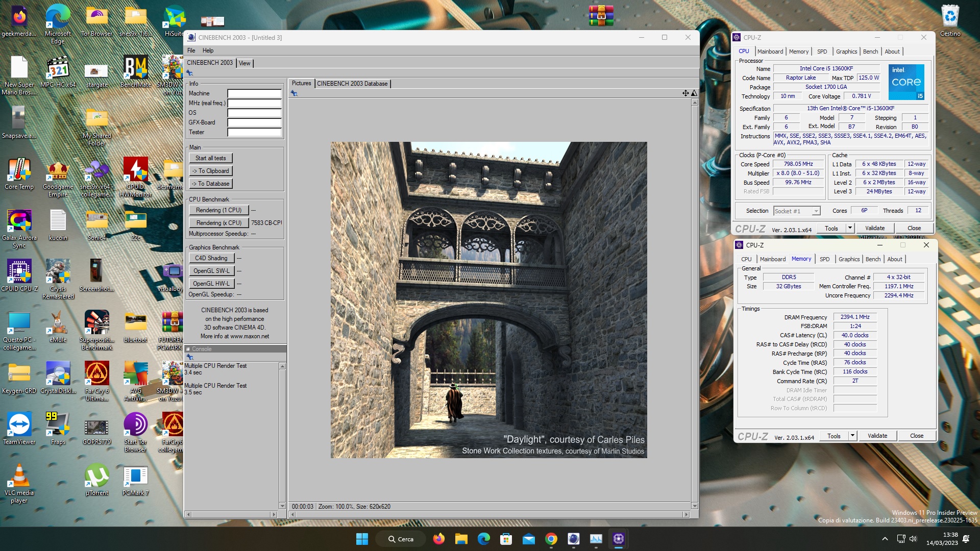Screen dimensions: 980x551
Task: Click the Tester input field
Action: [254, 132]
